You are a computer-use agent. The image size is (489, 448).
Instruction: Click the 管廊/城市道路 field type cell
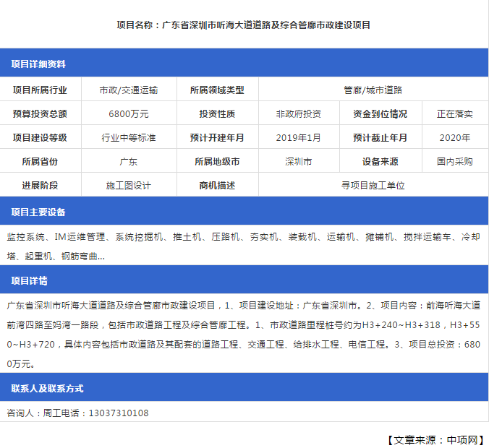pyautogui.click(x=373, y=90)
